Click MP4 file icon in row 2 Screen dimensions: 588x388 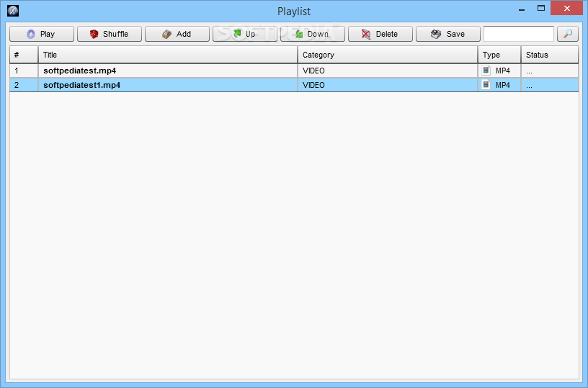point(486,84)
